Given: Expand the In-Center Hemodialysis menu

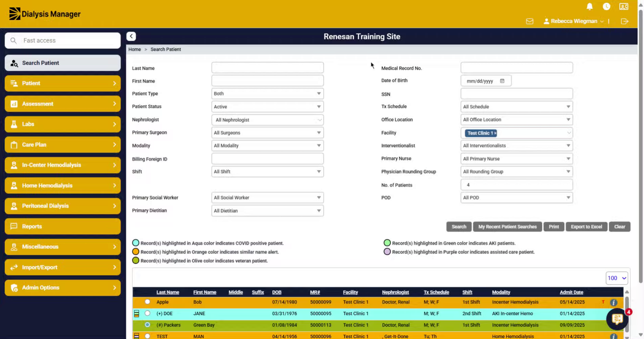Looking at the screenshot, I should tap(63, 165).
